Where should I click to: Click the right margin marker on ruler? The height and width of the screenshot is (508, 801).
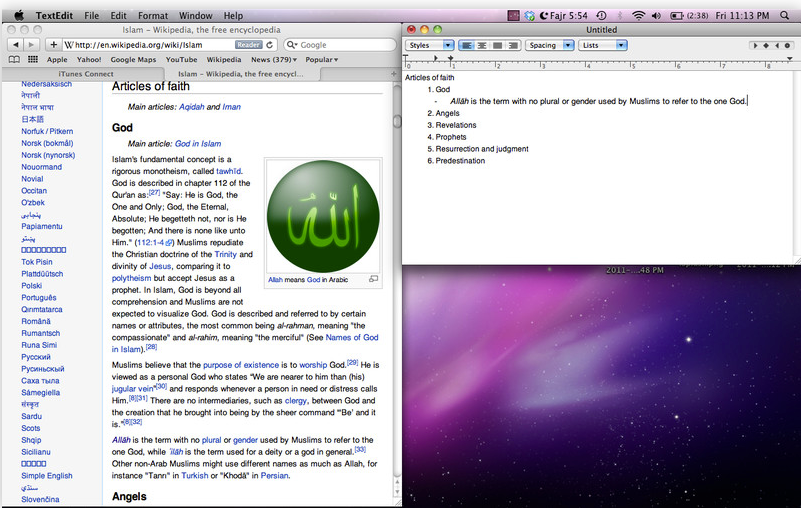coord(790,59)
